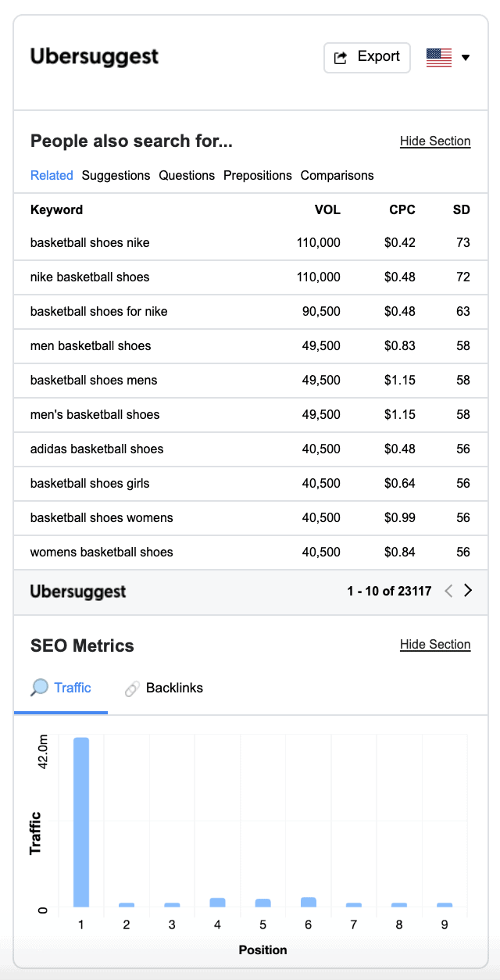This screenshot has width=500, height=980.
Task: Select the Traffic tab
Action: click(61, 689)
